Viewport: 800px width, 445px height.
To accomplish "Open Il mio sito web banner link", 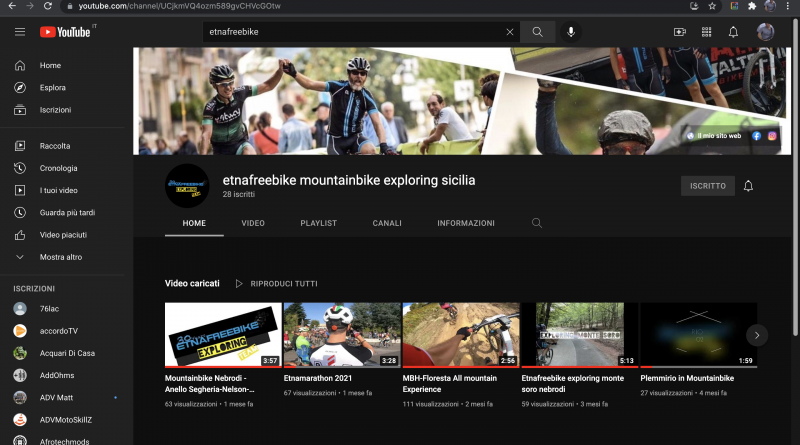I will tap(714, 136).
